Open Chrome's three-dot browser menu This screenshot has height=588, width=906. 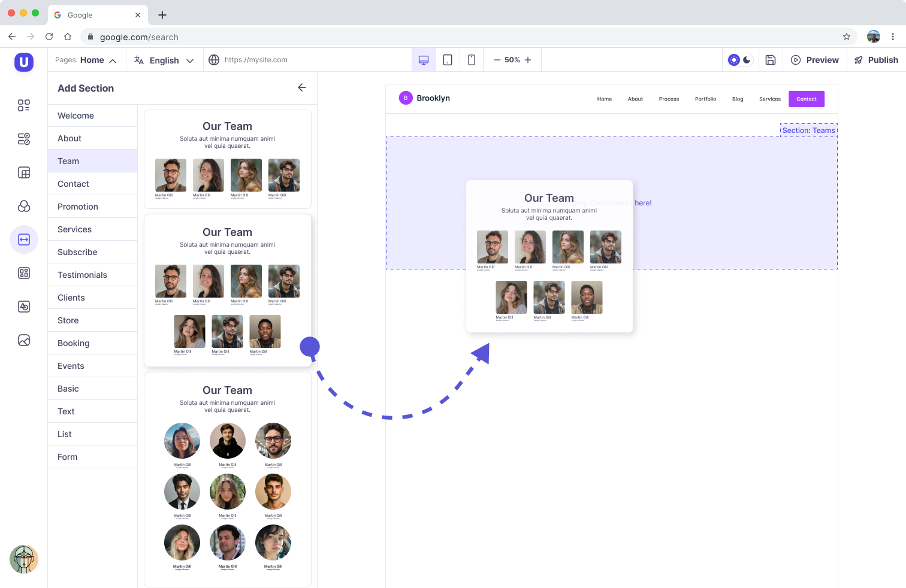pos(893,37)
